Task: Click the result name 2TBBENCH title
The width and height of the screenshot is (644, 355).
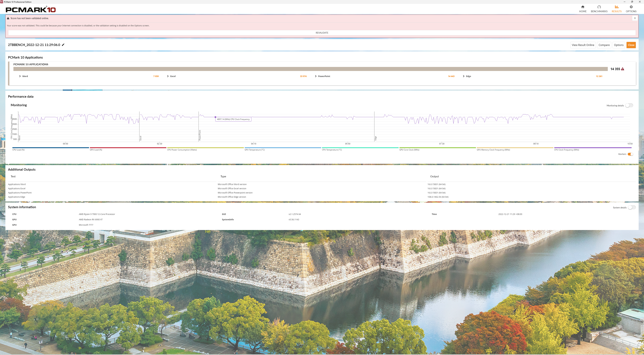Action: click(34, 45)
